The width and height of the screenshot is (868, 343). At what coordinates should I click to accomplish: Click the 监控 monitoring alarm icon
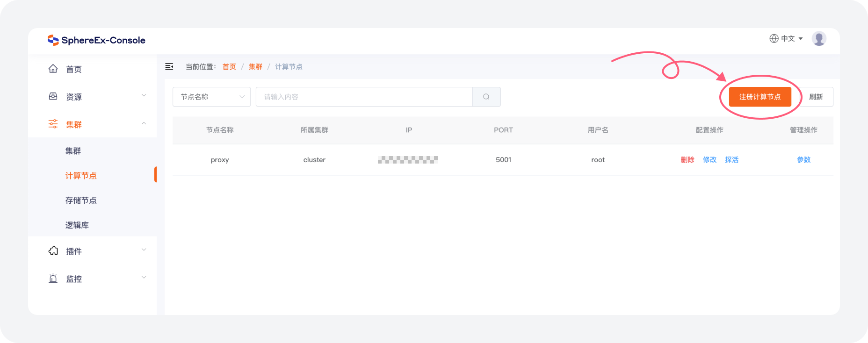(53, 279)
